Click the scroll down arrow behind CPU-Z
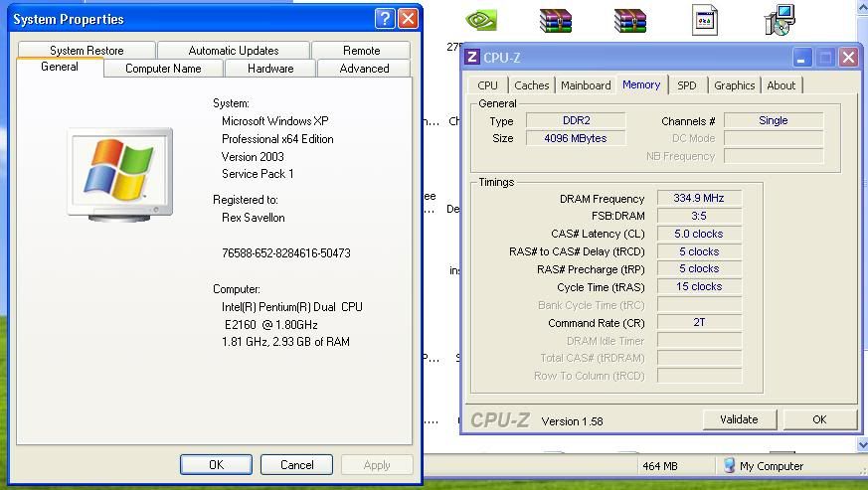868x490 pixels. tap(862, 443)
